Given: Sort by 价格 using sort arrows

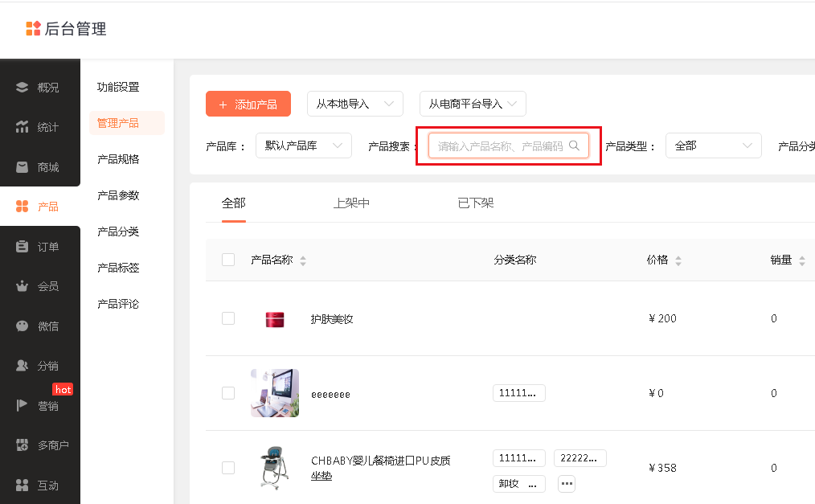Looking at the screenshot, I should pos(678,260).
